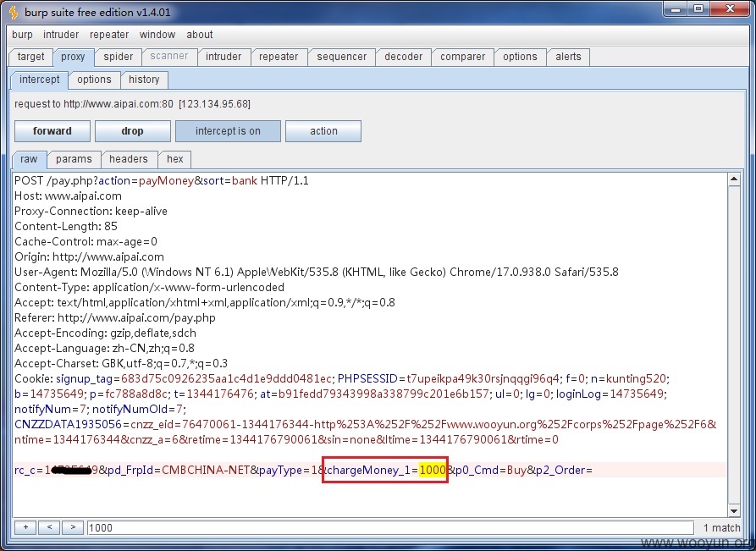Open the proxy history sub-tab

coord(144,80)
